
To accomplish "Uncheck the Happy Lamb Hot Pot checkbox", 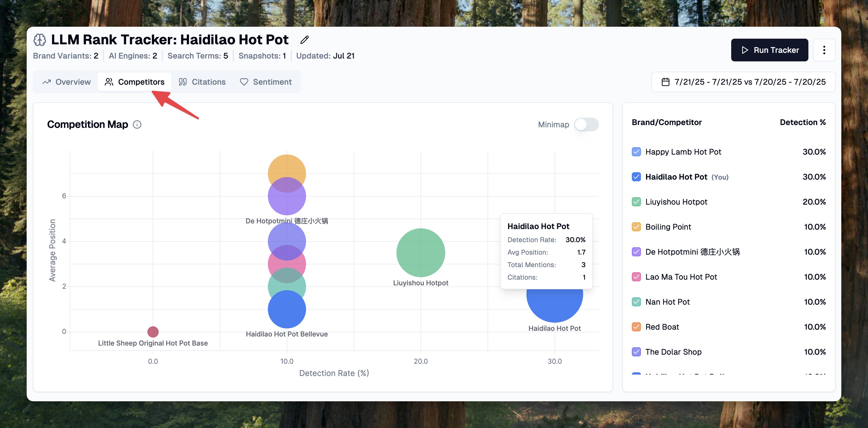I will (636, 152).
